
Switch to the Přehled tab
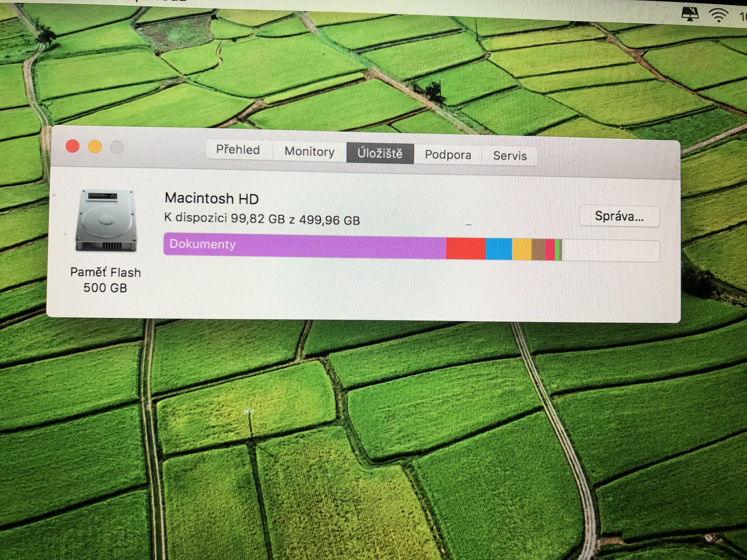pos(238,150)
